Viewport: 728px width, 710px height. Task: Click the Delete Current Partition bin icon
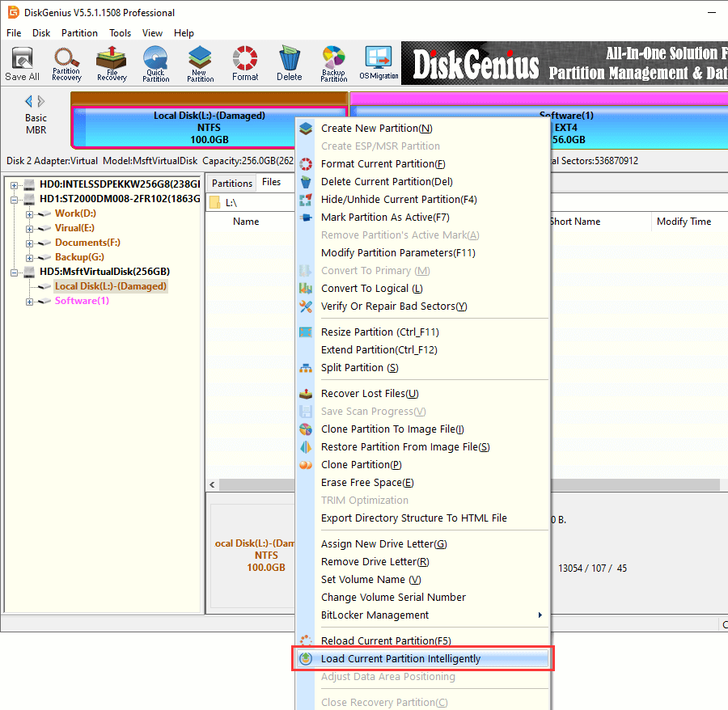point(306,182)
